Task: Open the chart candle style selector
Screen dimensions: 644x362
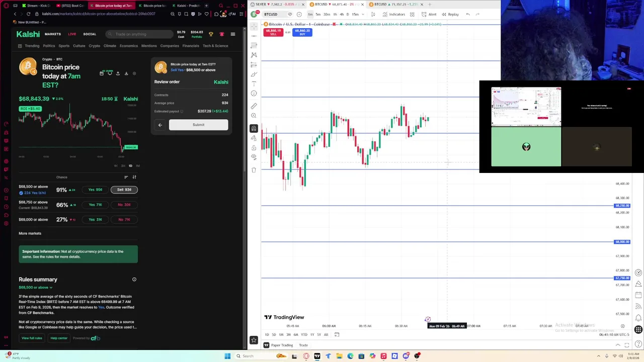Action: click(x=373, y=14)
